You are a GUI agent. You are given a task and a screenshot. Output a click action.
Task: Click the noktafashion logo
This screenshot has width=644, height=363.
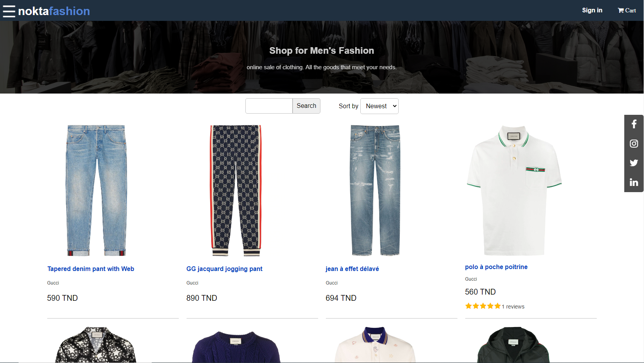(54, 11)
